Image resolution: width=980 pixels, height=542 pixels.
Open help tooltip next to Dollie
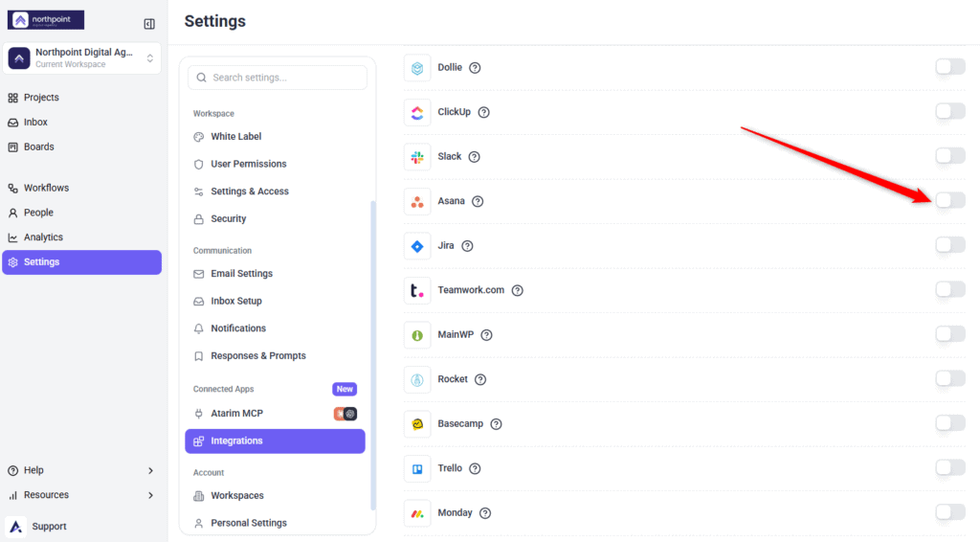tap(475, 68)
